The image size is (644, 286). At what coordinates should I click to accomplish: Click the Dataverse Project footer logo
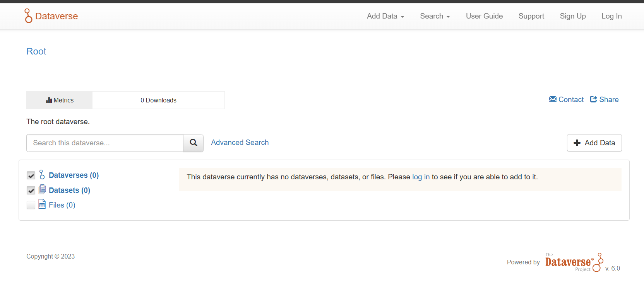[574, 262]
